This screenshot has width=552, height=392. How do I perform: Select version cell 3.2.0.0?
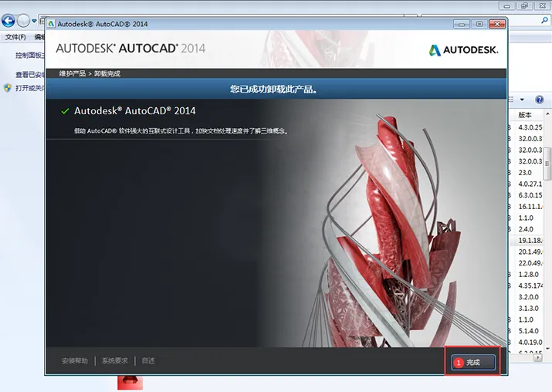tap(528, 297)
